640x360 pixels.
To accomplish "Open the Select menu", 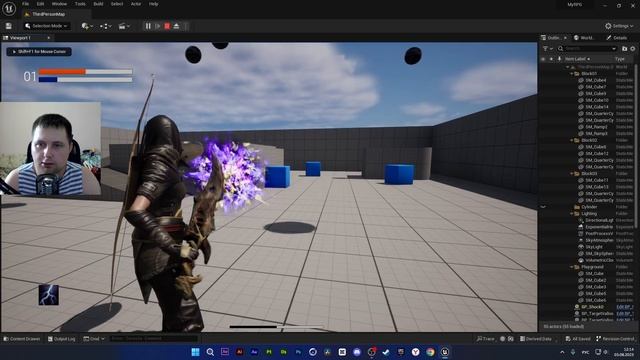I will (x=117, y=4).
